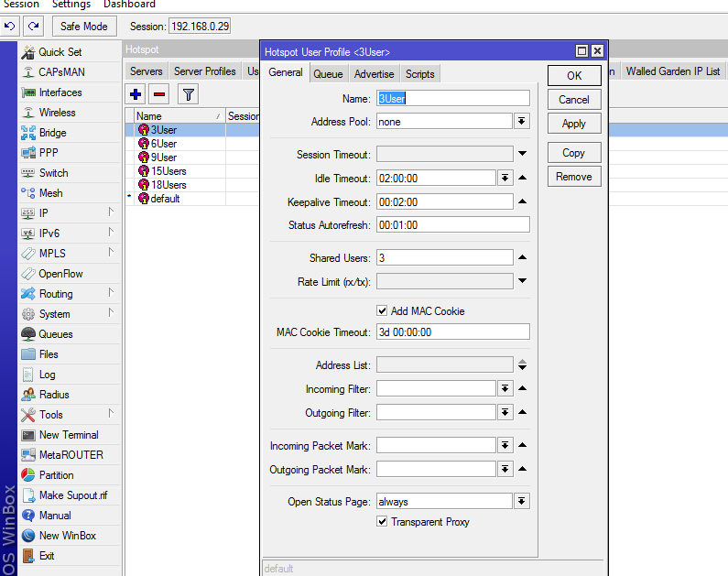Image resolution: width=728 pixels, height=576 pixels.
Task: Open the Incoming Packet Mark dropdown
Action: [x=505, y=446]
